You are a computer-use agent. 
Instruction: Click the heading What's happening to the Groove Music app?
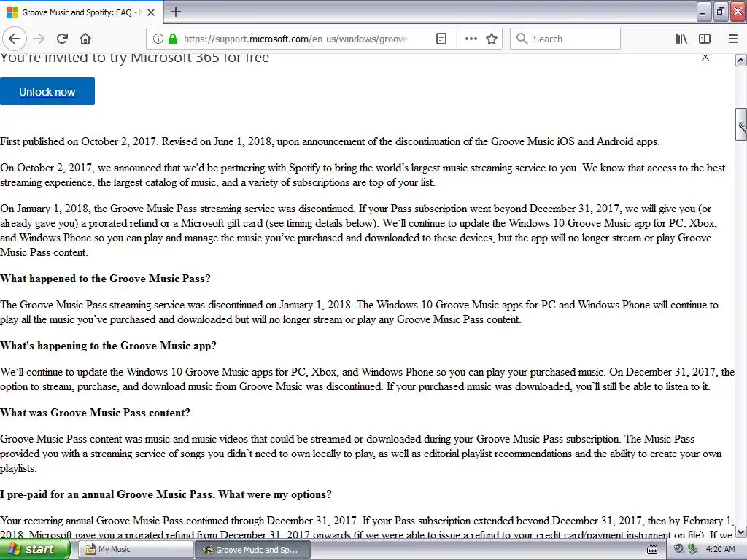coord(108,346)
